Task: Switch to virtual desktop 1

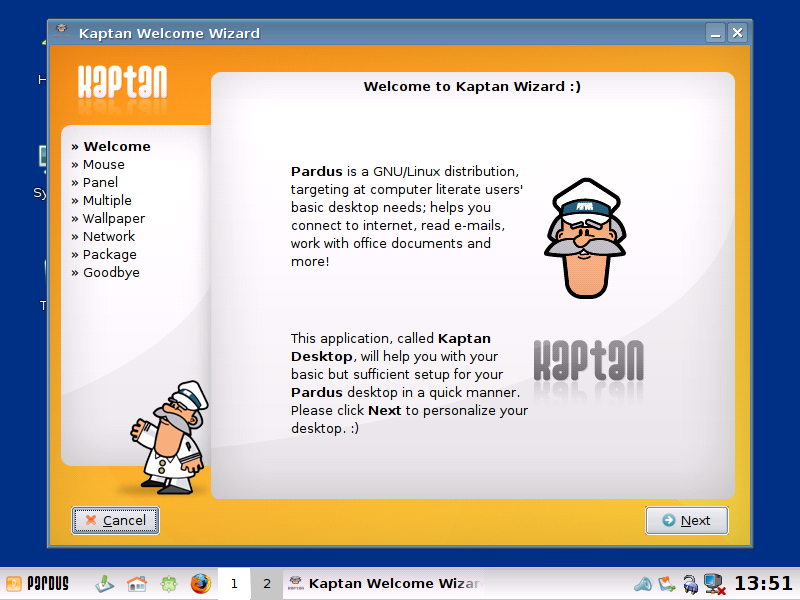Action: point(234,583)
